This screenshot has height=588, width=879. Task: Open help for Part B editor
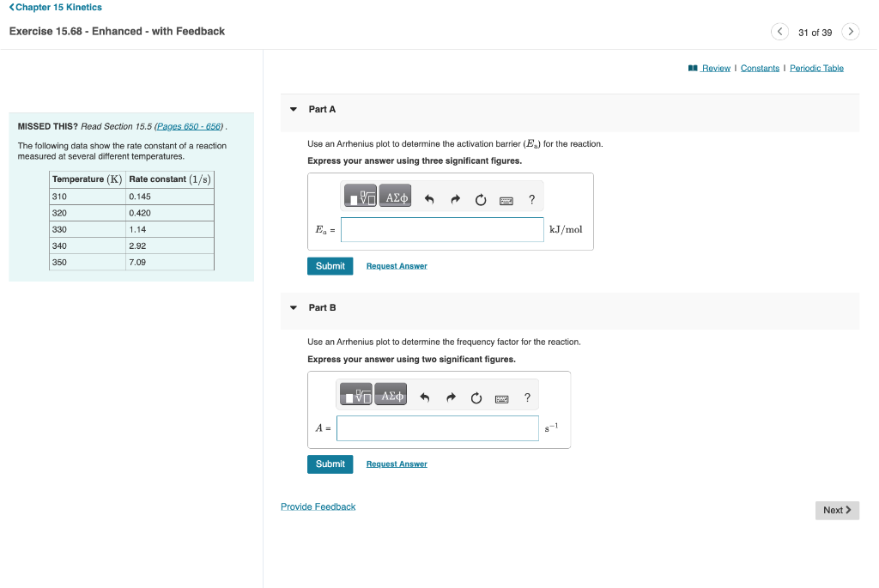tap(527, 398)
